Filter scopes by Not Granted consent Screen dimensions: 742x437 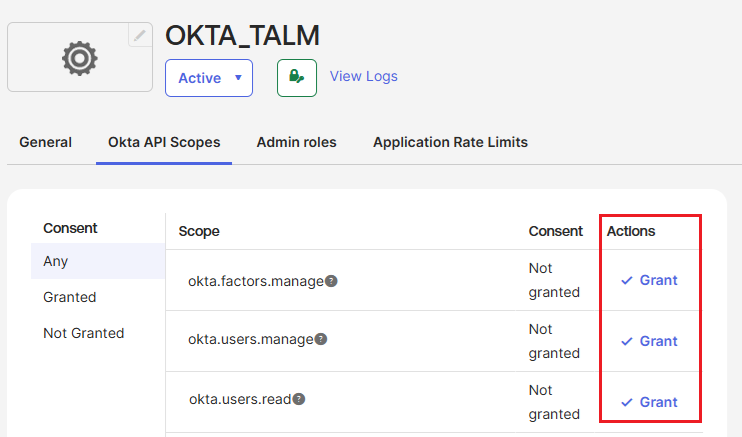(84, 333)
